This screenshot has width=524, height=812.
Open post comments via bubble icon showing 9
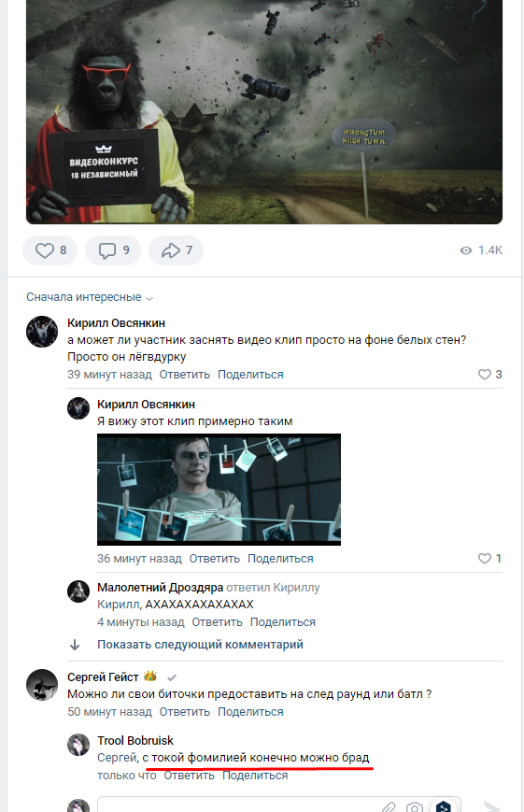(x=113, y=250)
